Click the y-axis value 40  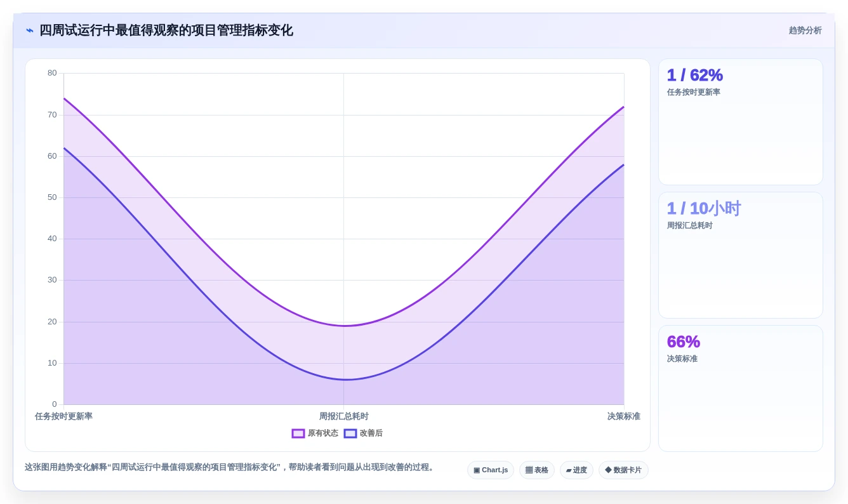(52, 239)
